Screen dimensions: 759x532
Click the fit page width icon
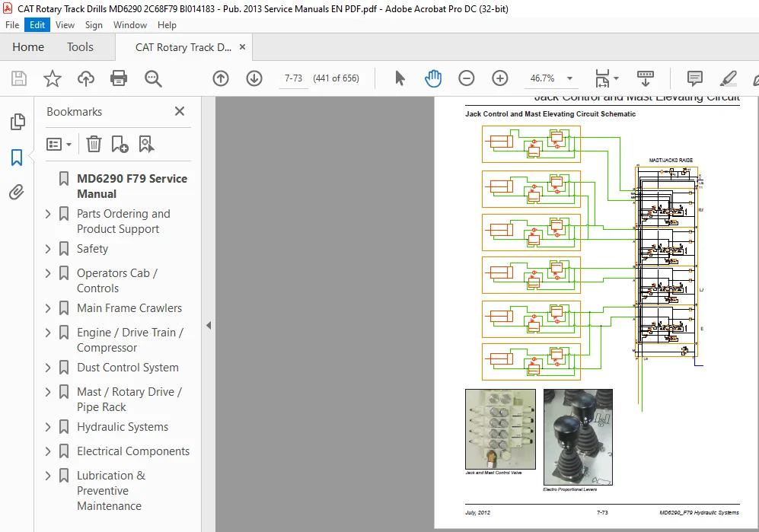(602, 78)
